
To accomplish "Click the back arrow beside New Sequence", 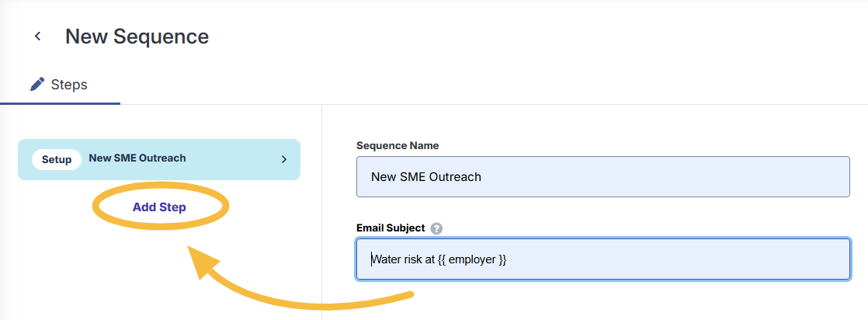I will tap(37, 37).
